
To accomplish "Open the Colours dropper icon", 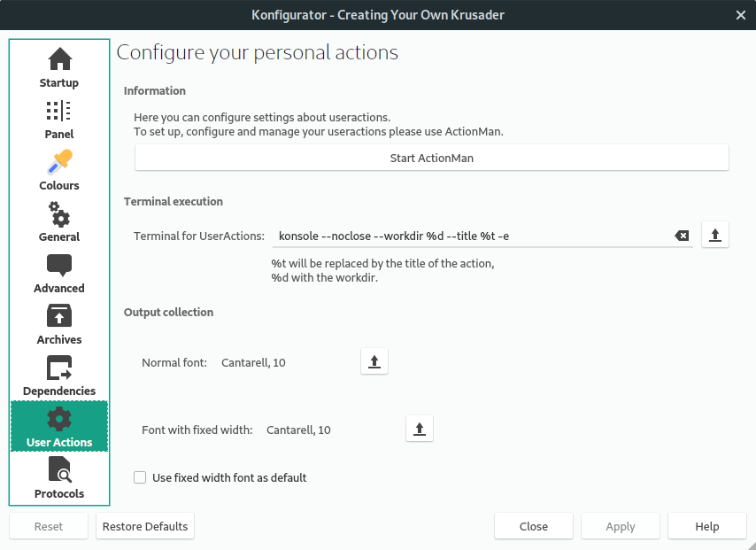I will pos(60,161).
